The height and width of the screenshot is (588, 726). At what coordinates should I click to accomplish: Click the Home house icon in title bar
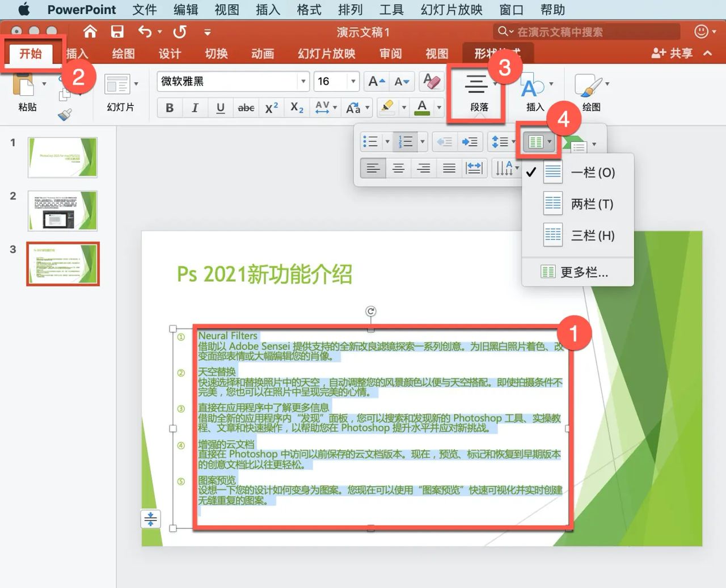(90, 31)
